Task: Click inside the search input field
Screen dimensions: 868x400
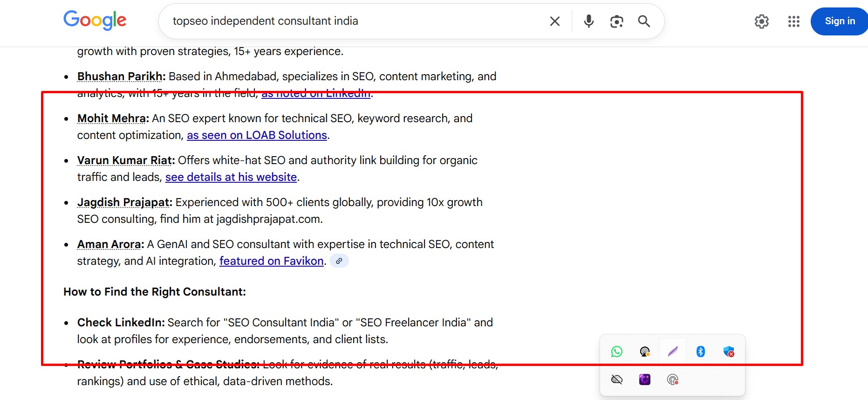Action: click(x=326, y=21)
